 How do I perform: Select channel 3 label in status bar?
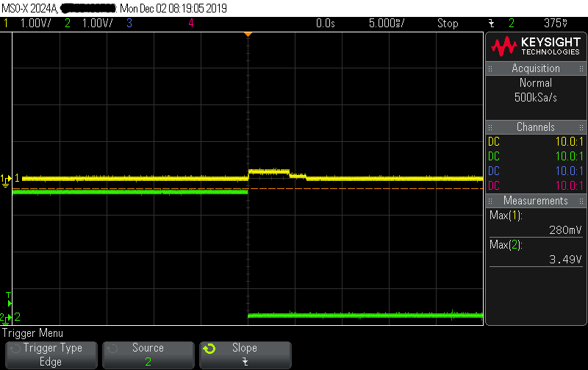click(129, 24)
